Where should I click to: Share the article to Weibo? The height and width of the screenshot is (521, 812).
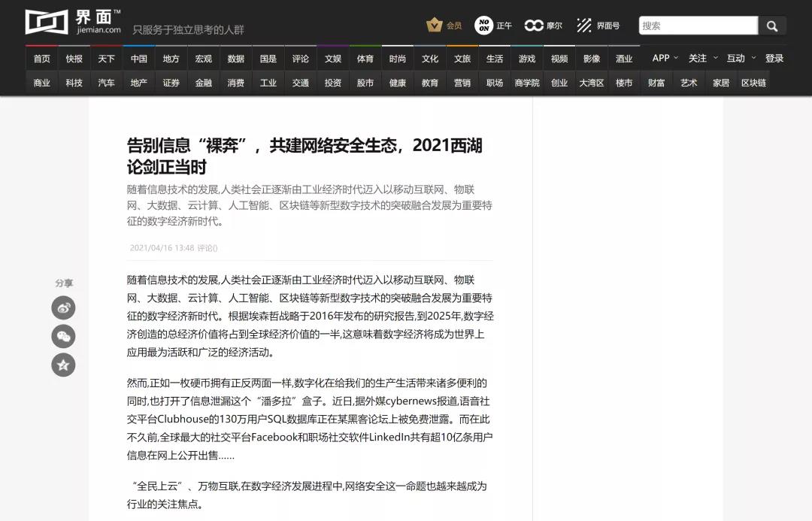(x=63, y=307)
